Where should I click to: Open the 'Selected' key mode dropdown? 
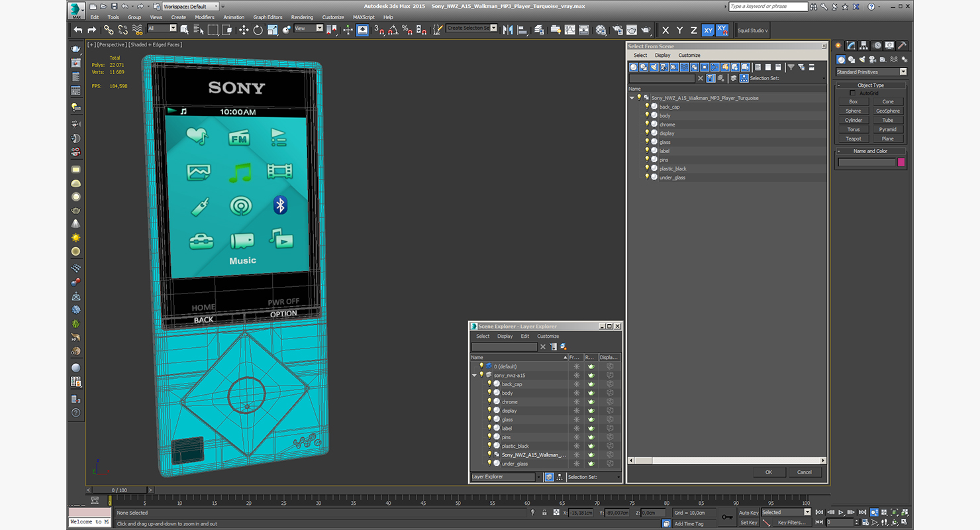pos(786,512)
